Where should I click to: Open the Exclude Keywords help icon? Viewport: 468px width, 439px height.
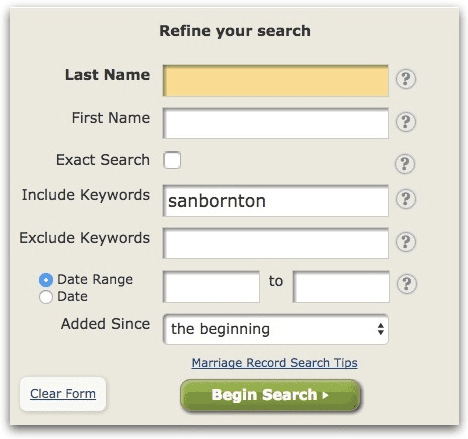[x=405, y=241]
